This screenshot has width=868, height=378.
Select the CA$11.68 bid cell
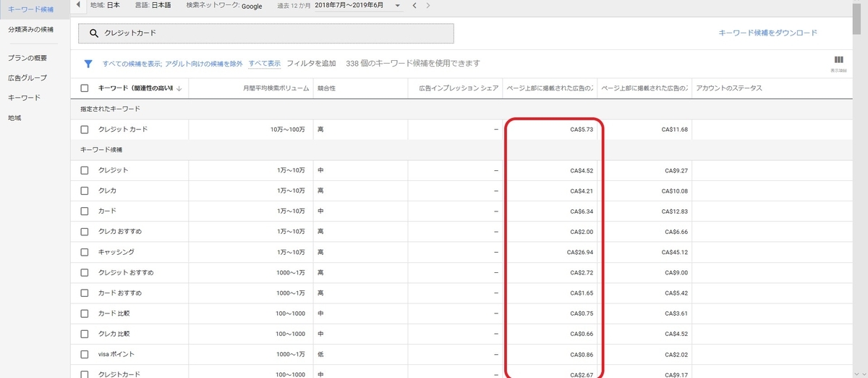(x=675, y=129)
